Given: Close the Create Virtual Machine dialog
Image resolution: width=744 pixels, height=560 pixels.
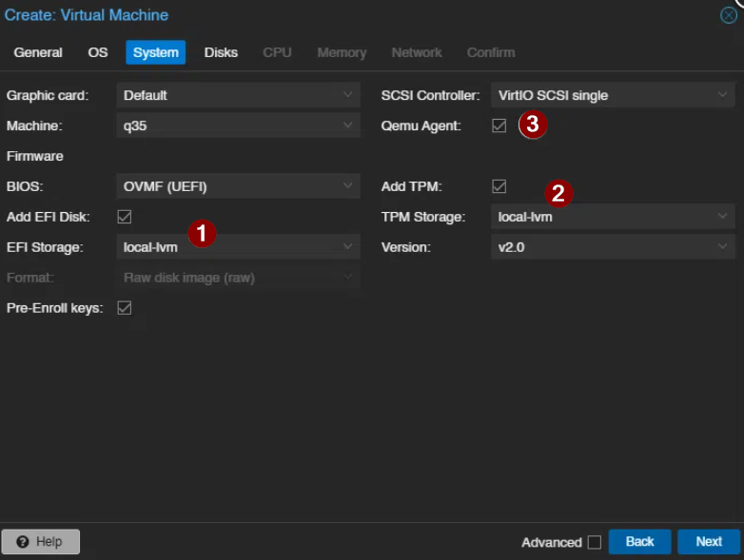Looking at the screenshot, I should tap(729, 15).
